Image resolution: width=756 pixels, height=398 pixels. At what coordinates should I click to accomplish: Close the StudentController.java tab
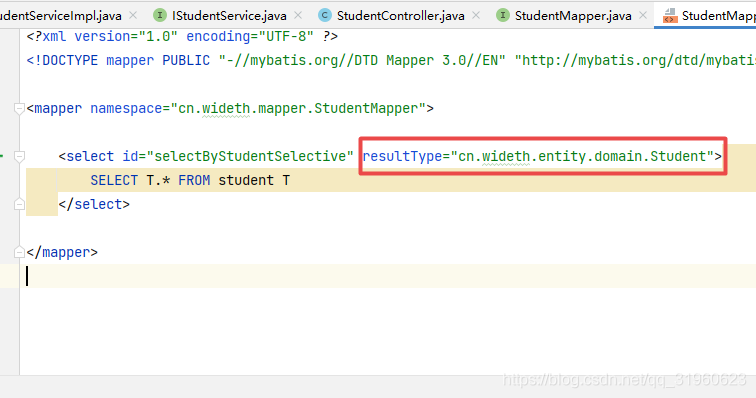476,15
